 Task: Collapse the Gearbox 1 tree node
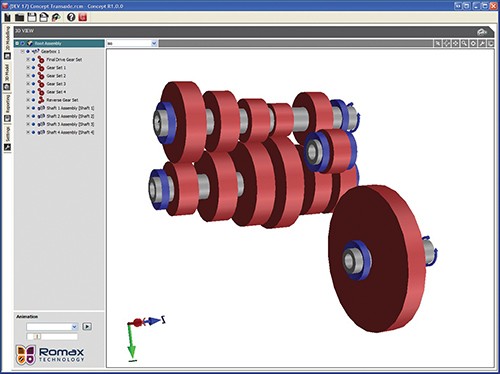(22, 51)
